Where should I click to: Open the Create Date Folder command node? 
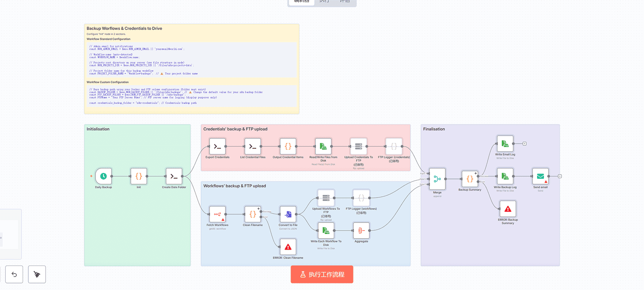174,176
